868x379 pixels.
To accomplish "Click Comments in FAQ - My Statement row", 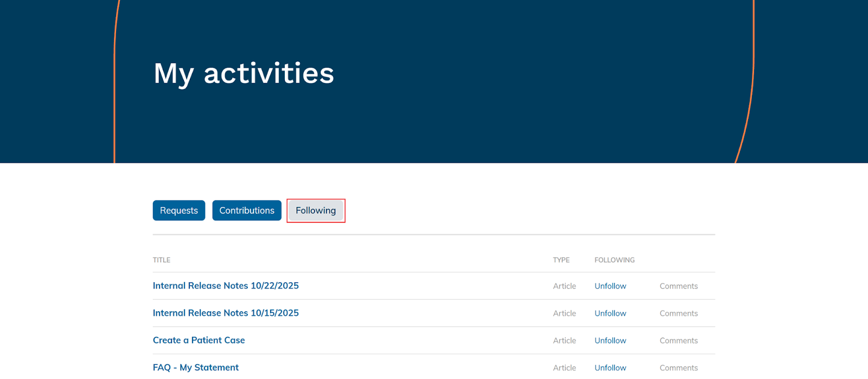I will pyautogui.click(x=678, y=368).
